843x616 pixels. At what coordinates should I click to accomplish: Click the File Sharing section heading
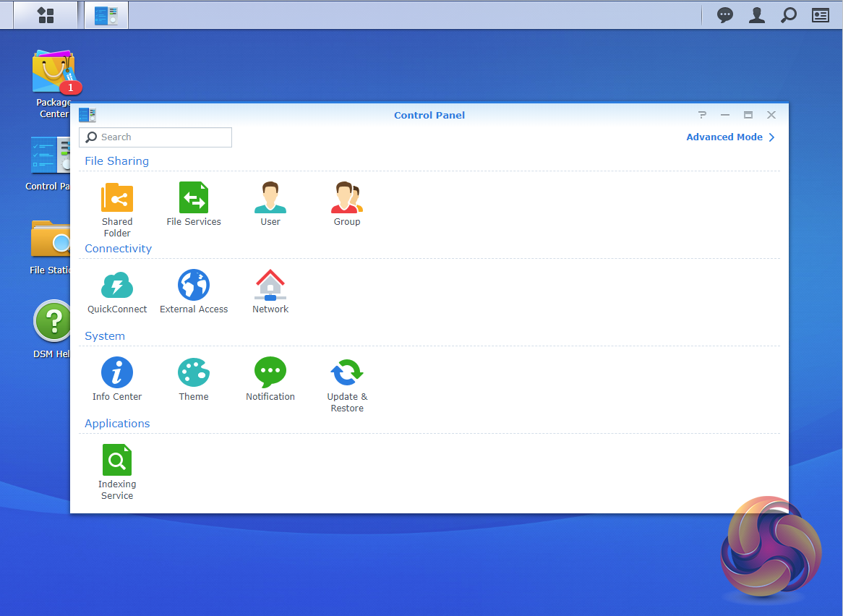(x=116, y=161)
